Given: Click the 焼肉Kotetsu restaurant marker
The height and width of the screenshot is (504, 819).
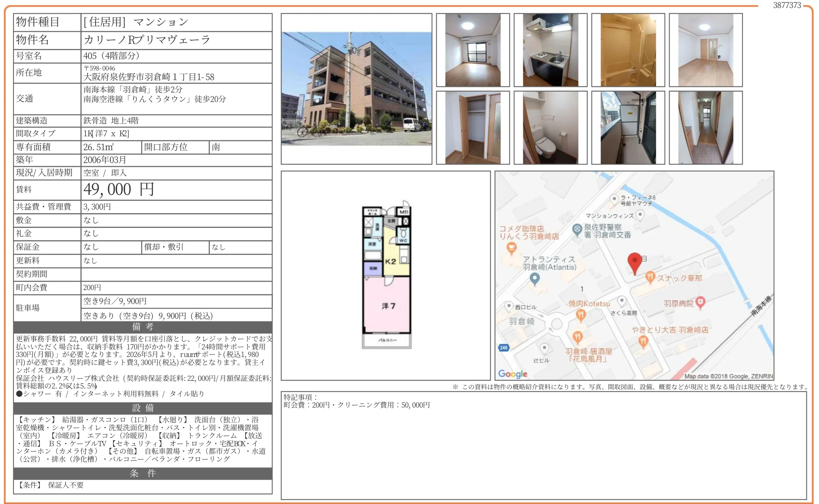Looking at the screenshot, I should pyautogui.click(x=581, y=315).
